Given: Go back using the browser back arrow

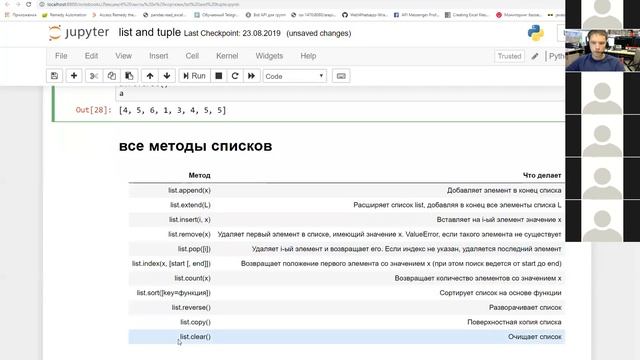Looking at the screenshot, I should [x=7, y=4].
